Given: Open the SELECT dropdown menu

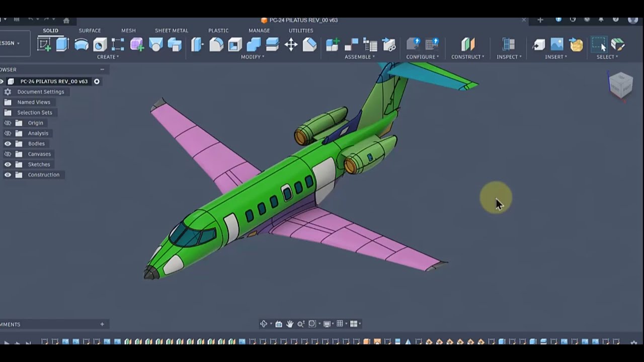Looking at the screenshot, I should point(607,57).
